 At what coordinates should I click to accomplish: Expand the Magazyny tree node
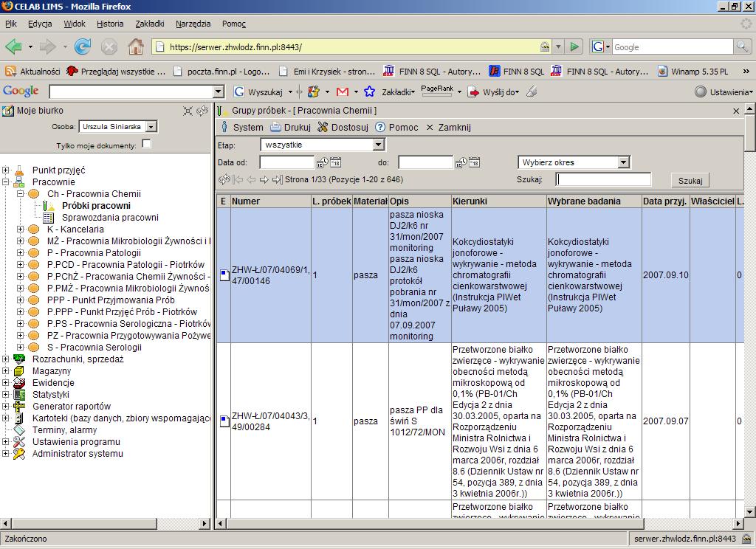pyautogui.click(x=5, y=371)
